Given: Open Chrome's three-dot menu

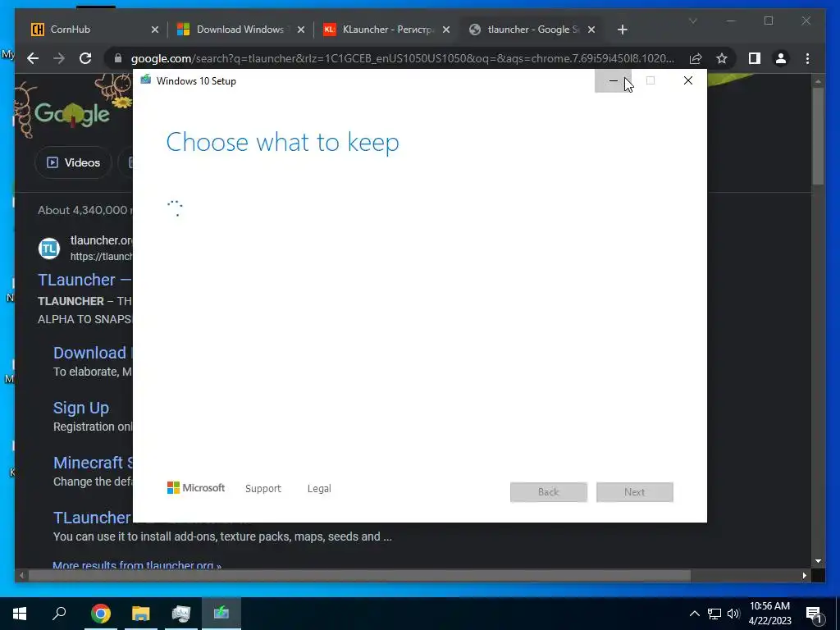Looking at the screenshot, I should tap(807, 58).
